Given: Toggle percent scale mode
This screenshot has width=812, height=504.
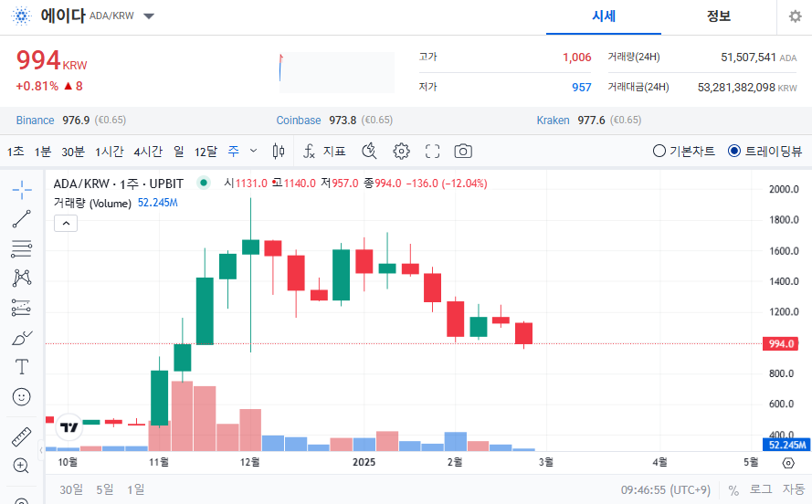Looking at the screenshot, I should pyautogui.click(x=733, y=490).
